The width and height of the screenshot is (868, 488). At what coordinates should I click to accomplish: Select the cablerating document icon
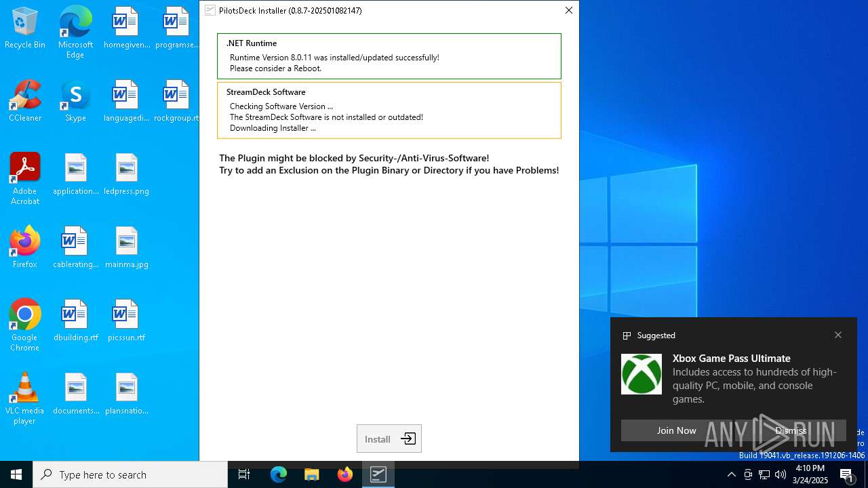pos(75,248)
